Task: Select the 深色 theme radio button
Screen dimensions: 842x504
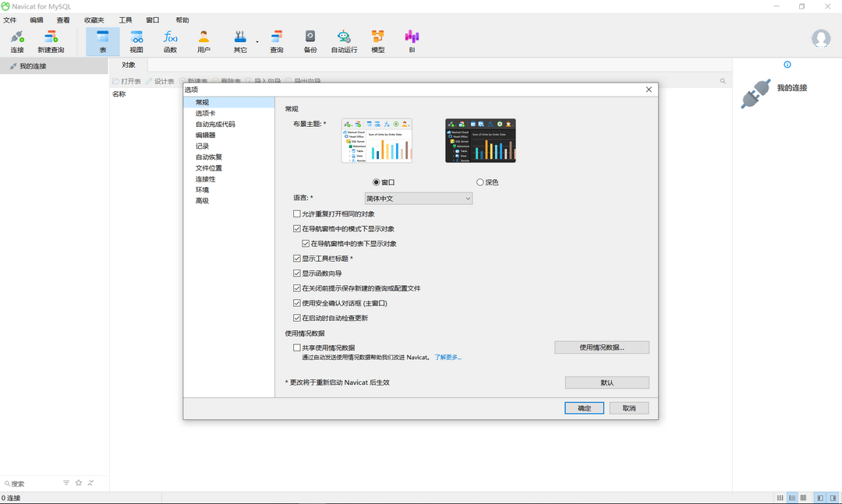Action: click(479, 182)
